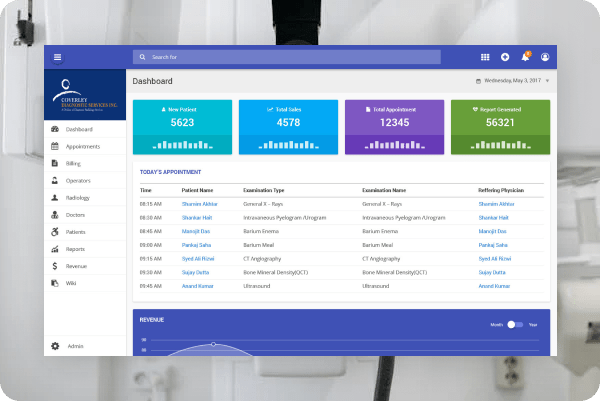Click the 'Examination Name' column header

point(384,190)
